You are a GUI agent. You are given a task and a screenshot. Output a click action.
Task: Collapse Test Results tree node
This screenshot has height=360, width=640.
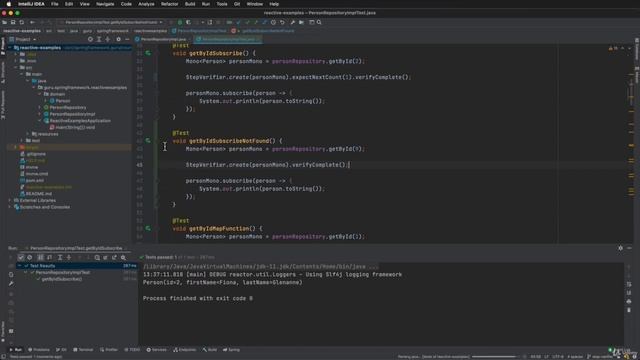pos(19,266)
